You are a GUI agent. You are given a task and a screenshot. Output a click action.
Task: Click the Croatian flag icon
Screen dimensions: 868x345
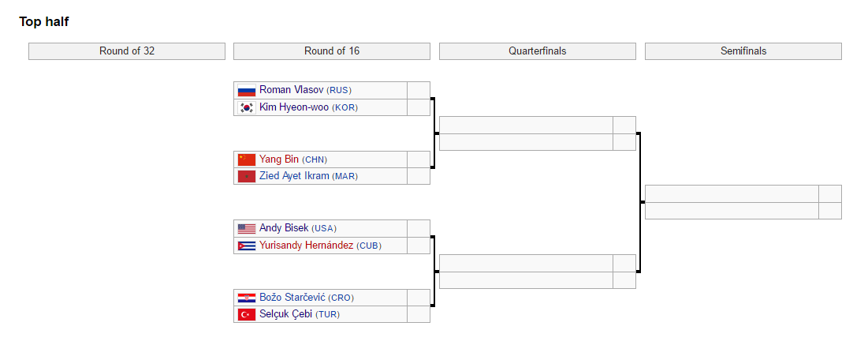[247, 298]
